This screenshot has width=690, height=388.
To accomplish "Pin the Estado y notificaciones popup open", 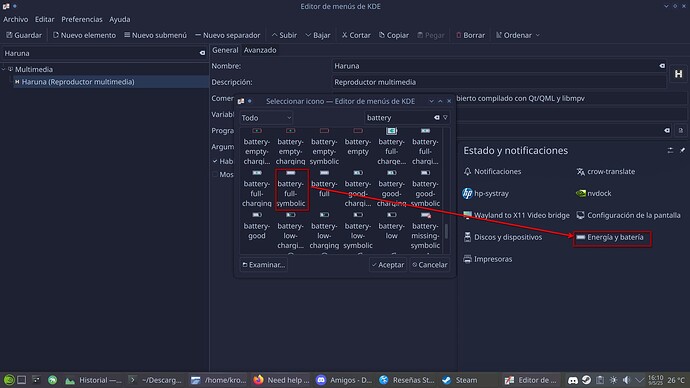I will (682, 150).
